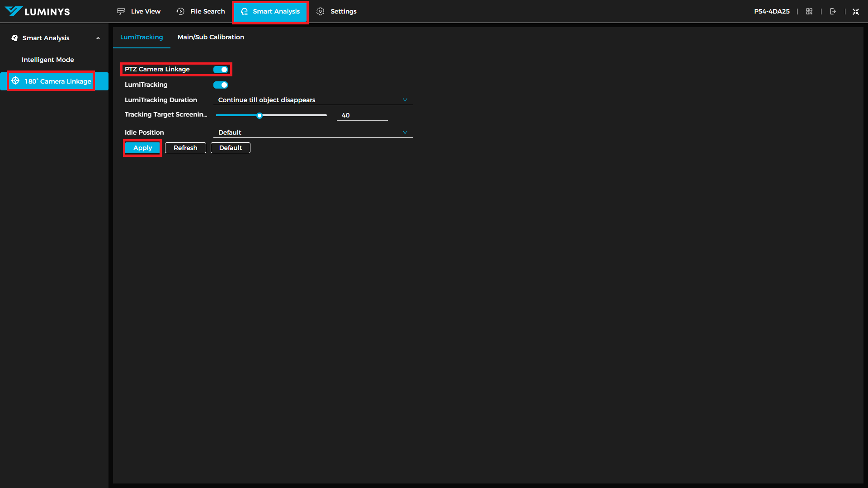
Task: Click the exit fullscreen arrows icon
Action: point(856,12)
